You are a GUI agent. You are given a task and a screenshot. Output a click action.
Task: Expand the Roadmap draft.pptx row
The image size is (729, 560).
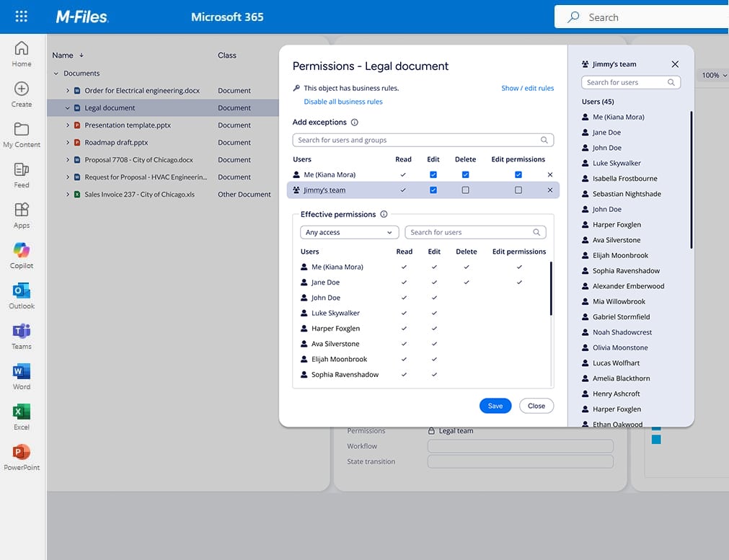click(68, 143)
